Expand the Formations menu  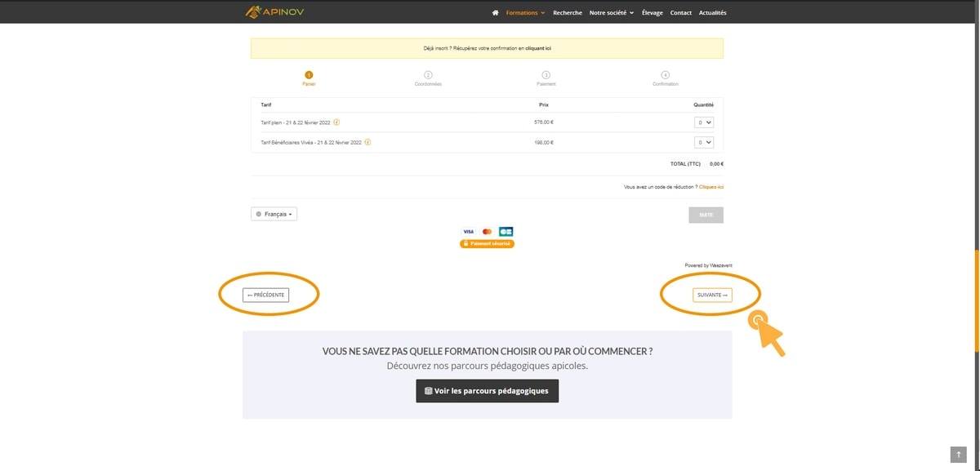525,13
